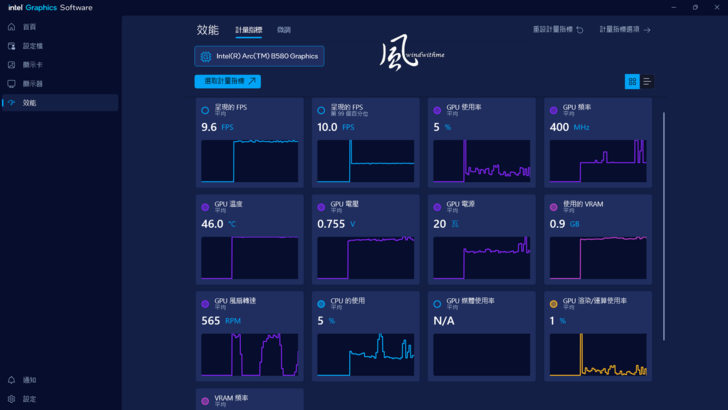Image resolution: width=728 pixels, height=410 pixels.
Task: Click the GPU 風扇轉速 fan speed graph
Action: [250, 355]
